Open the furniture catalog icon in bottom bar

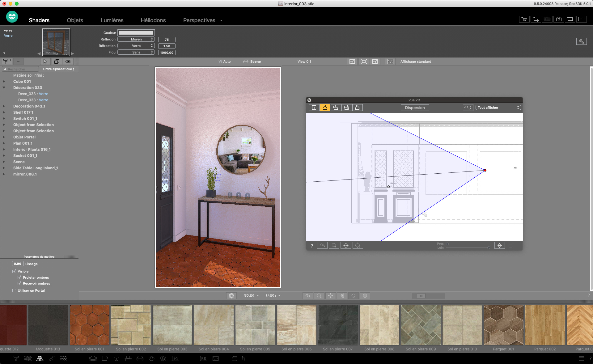click(x=93, y=359)
